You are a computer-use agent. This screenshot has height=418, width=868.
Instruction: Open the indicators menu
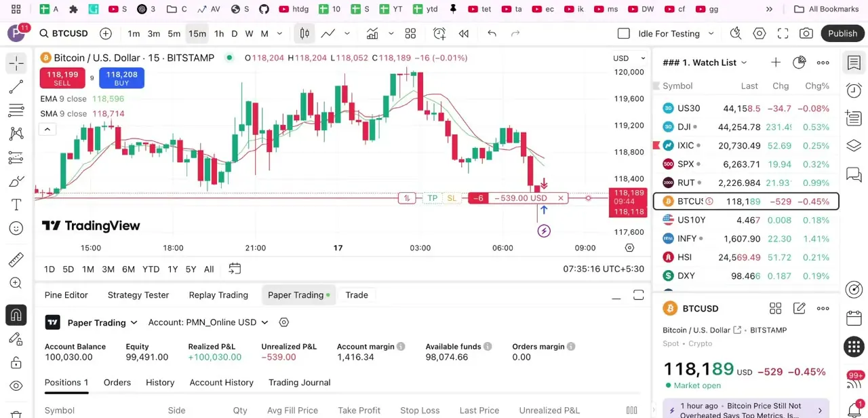point(372,33)
